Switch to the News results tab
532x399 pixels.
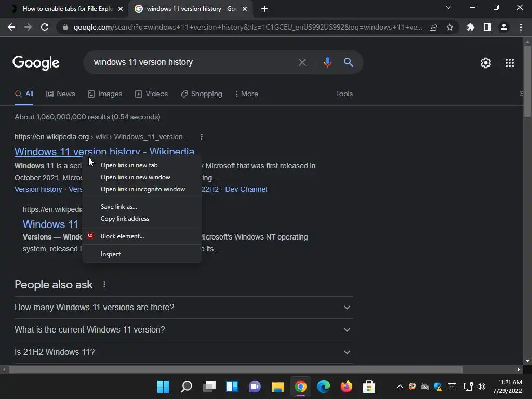point(60,94)
